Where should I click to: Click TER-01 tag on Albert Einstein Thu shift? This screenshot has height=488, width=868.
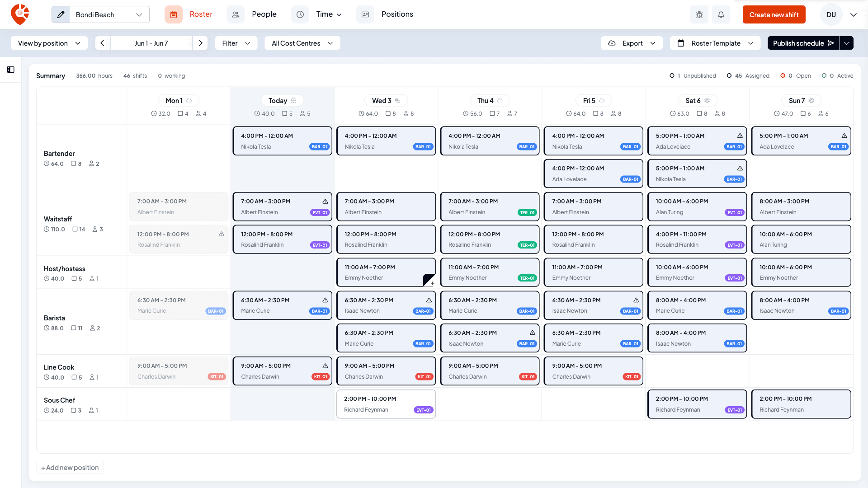[x=527, y=212]
